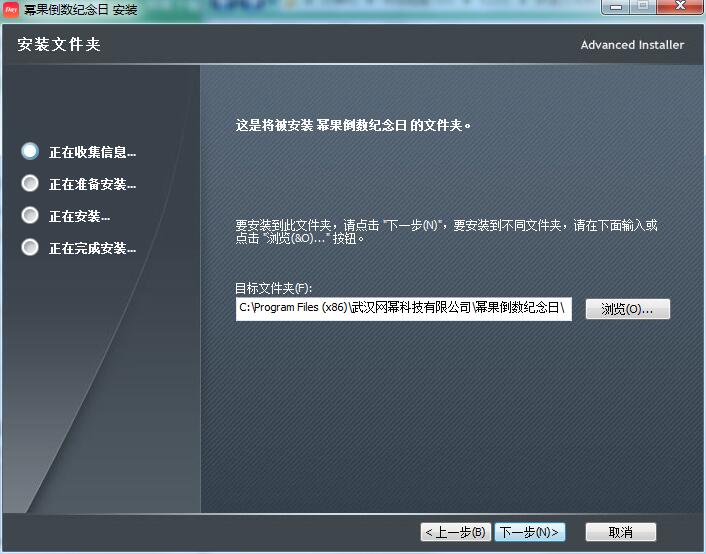Select the 正在准备安装 step indicator

30,183
